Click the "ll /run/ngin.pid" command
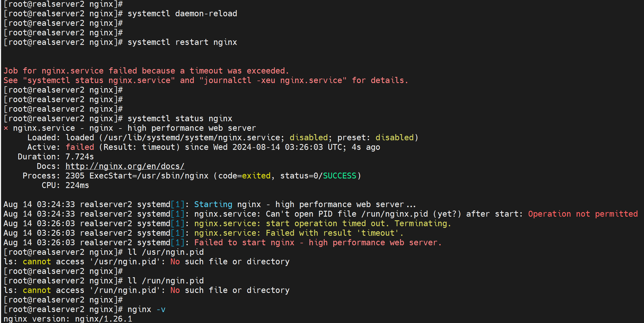This screenshot has width=644, height=323. 166,281
